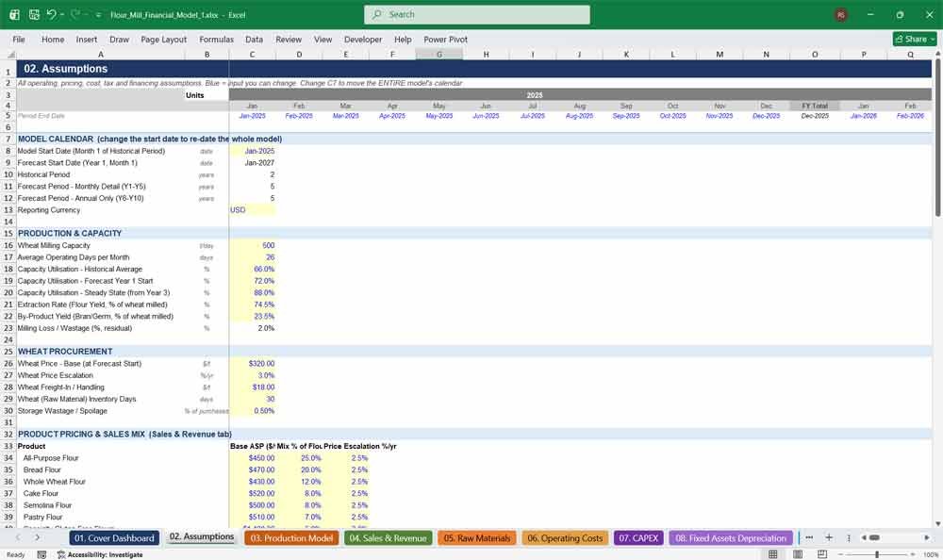943x560 pixels.
Task: Click the Save icon in Quick Access Toolbar
Action: (x=34, y=14)
